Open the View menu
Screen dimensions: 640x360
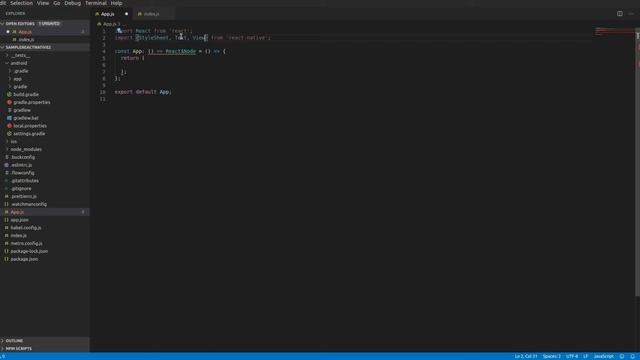[x=43, y=3]
